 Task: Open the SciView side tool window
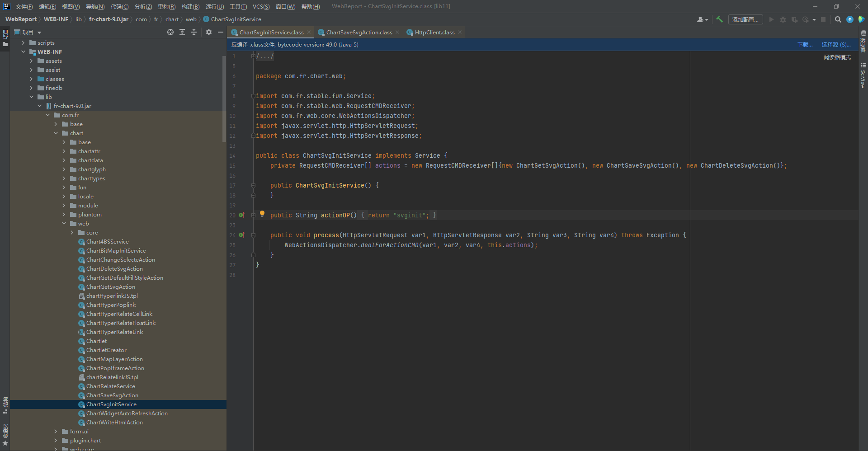click(863, 75)
